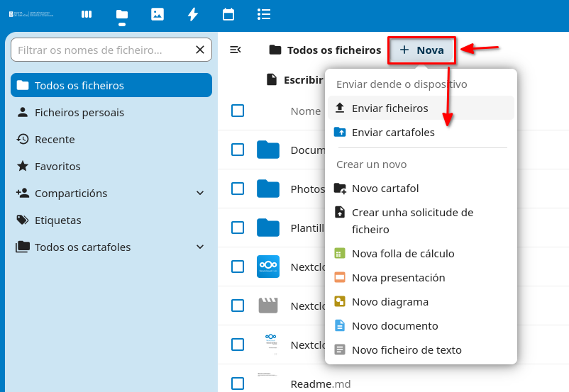Image resolution: width=569 pixels, height=392 pixels.
Task: Expand the Todos os cartafoles chevron
Action: pyautogui.click(x=200, y=247)
